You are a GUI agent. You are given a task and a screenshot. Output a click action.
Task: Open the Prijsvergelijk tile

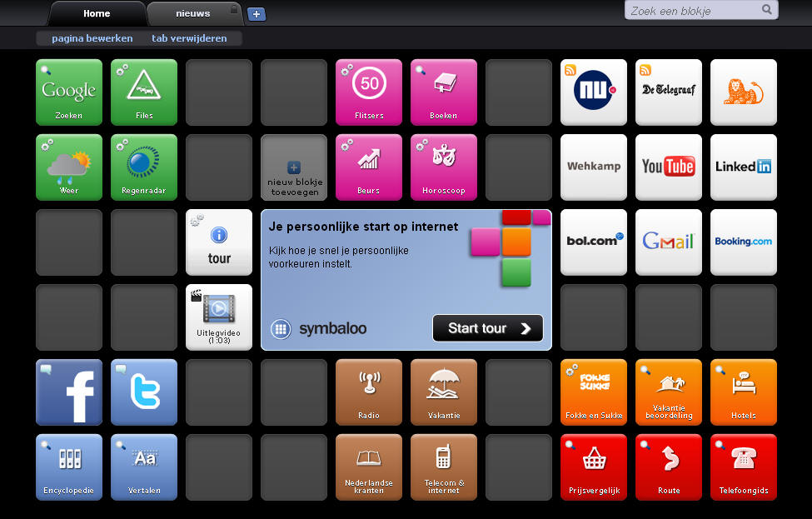pyautogui.click(x=594, y=467)
